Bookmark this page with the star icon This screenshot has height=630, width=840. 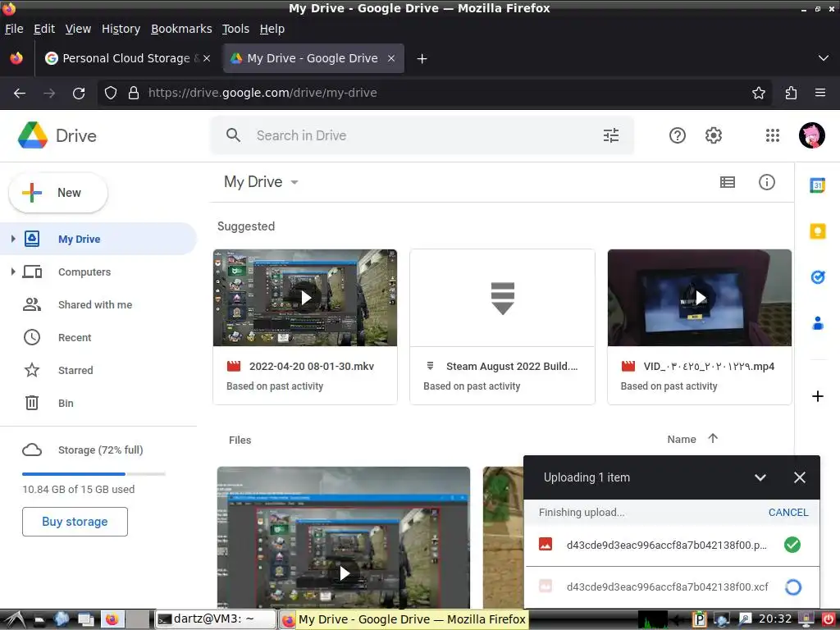tap(758, 94)
